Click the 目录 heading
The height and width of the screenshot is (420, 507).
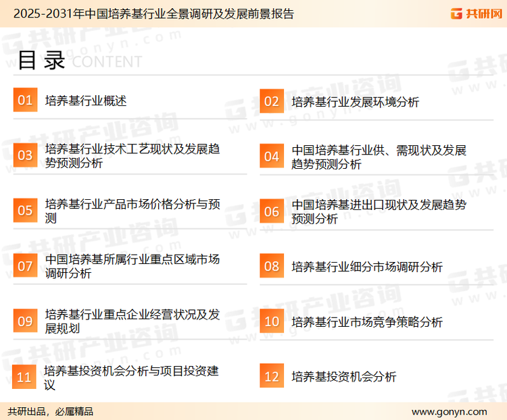click(x=41, y=60)
